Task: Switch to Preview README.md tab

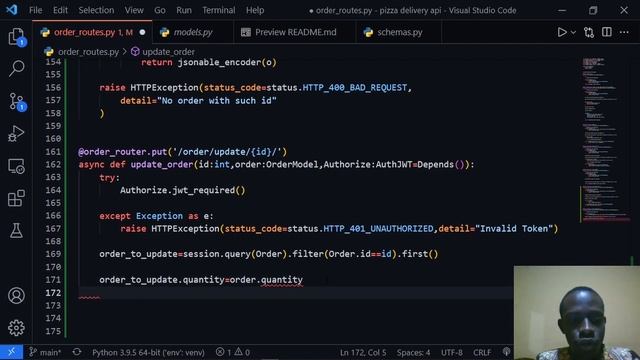Action: point(295,32)
